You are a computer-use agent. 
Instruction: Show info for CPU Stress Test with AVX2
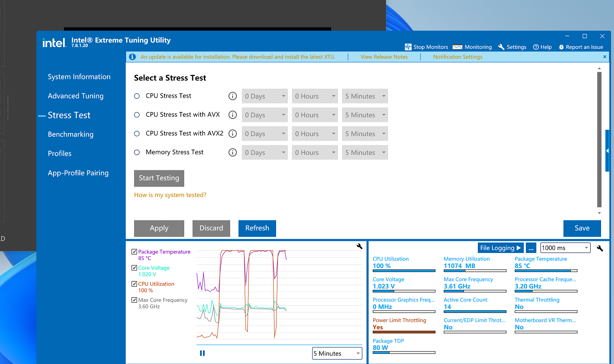point(233,134)
